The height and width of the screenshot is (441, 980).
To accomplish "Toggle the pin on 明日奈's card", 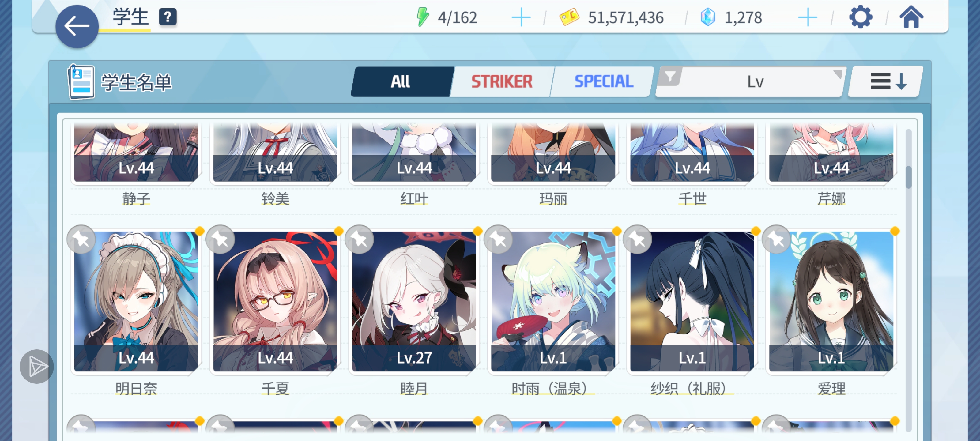I will click(81, 239).
